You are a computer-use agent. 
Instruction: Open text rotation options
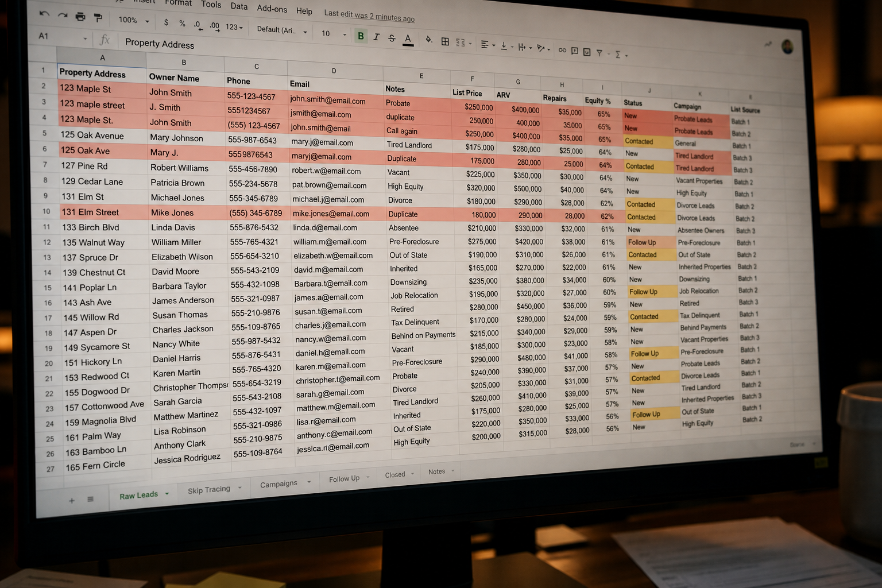pyautogui.click(x=543, y=48)
